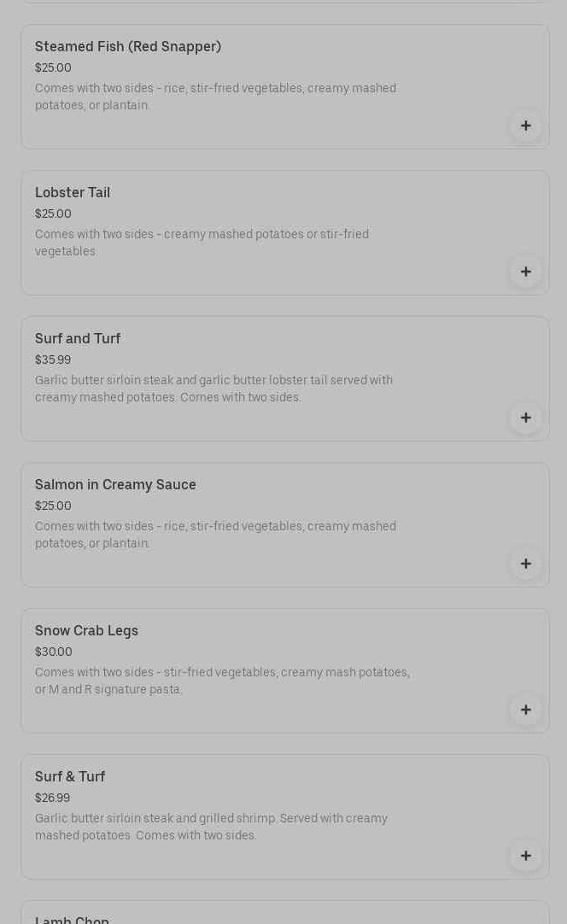567x924 pixels.
Task: Add Salmon in Creamy Sauce via plus icon
Action: 526,564
